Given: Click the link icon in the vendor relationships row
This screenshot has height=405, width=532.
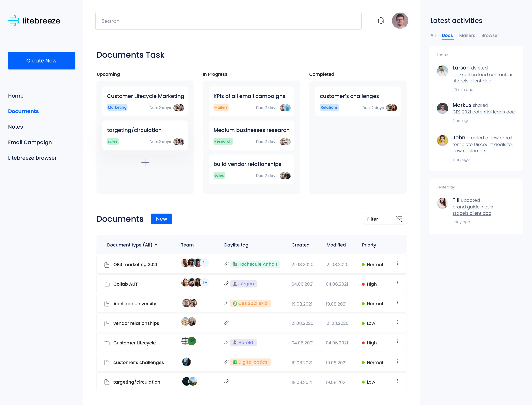Looking at the screenshot, I should 226,323.
